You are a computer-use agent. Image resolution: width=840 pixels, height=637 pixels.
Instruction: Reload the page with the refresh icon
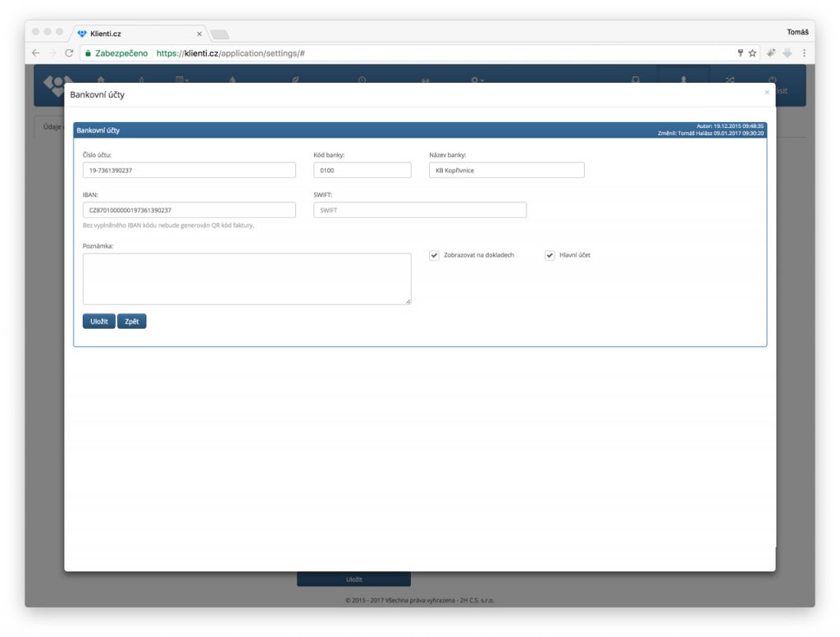(x=69, y=52)
